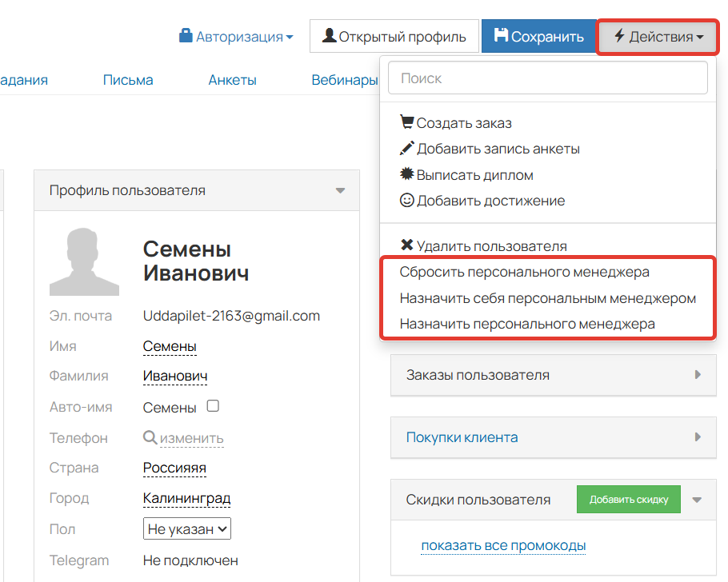The image size is (728, 582).
Task: Select the pencil icon for Добавить запись анкеты
Action: point(406,148)
